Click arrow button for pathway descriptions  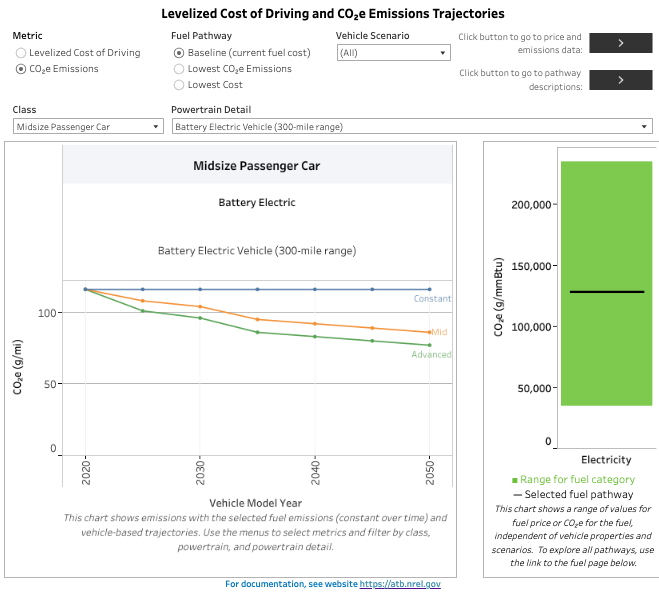pos(620,80)
